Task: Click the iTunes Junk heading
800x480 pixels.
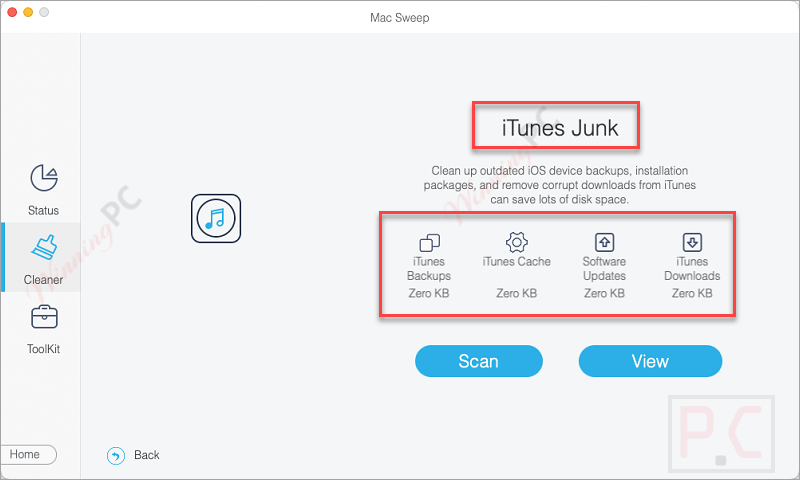Action: point(560,128)
